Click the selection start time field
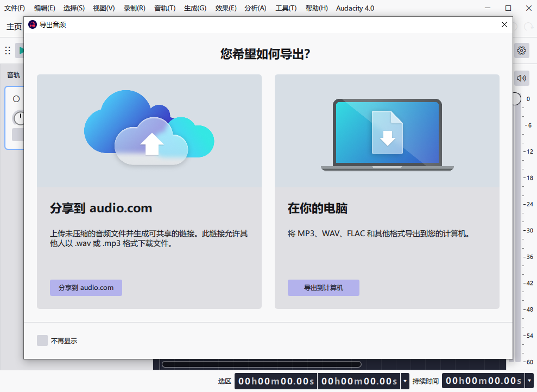This screenshot has width=537, height=392. point(276,381)
